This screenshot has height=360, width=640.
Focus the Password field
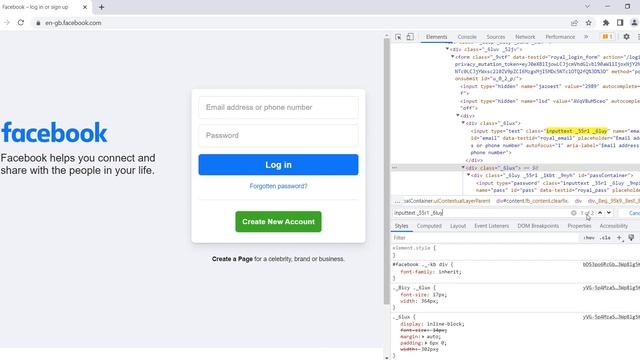(x=278, y=136)
